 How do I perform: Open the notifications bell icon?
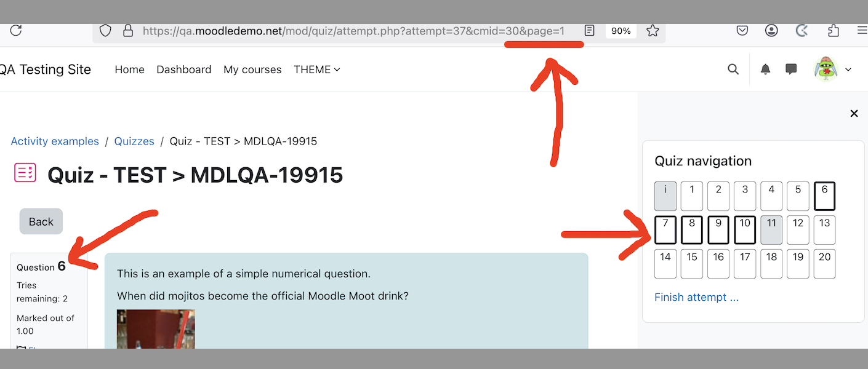(765, 69)
